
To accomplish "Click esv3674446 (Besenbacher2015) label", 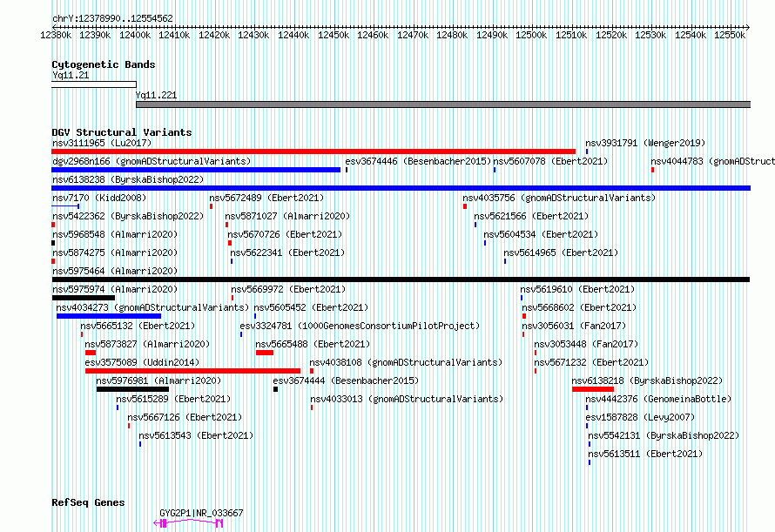I will [418, 161].
